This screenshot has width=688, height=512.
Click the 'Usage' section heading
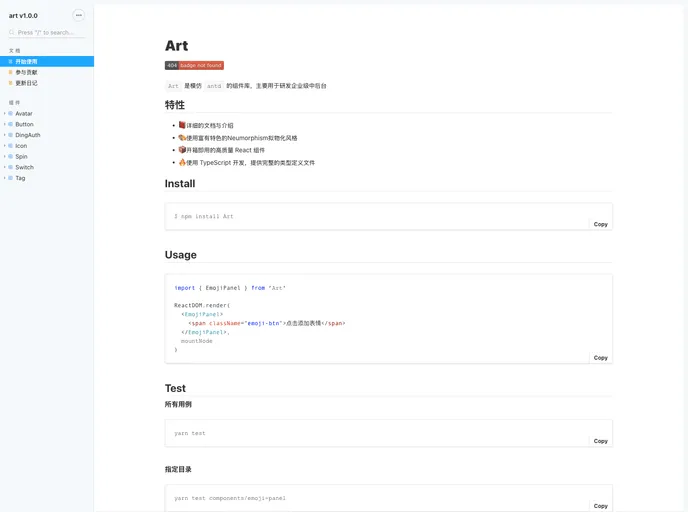coord(181,255)
